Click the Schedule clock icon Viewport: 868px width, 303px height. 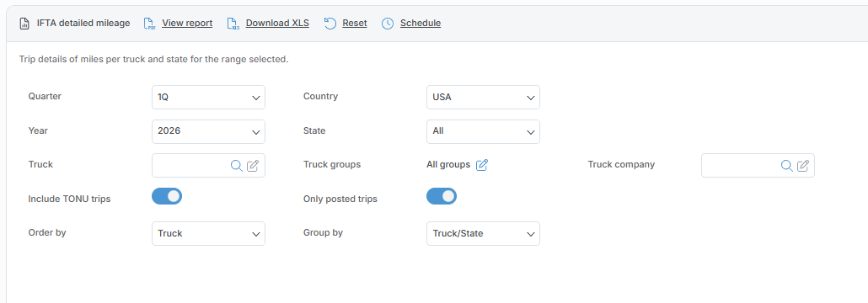point(388,24)
